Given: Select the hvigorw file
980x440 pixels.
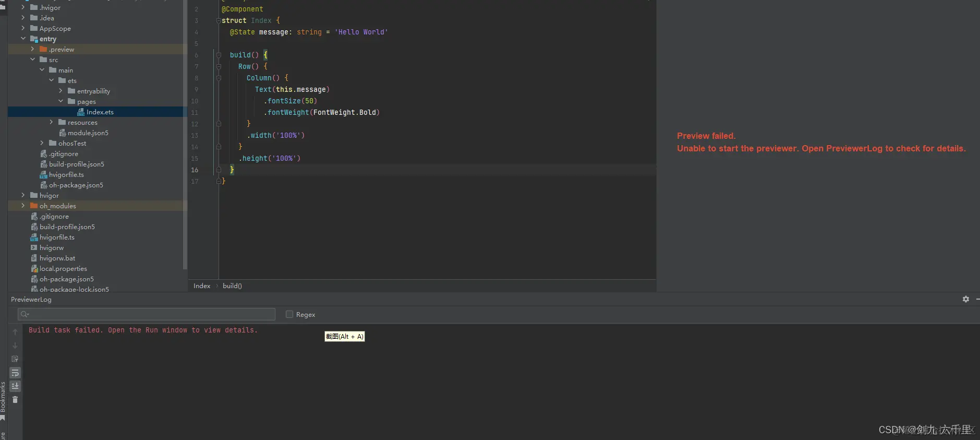Looking at the screenshot, I should pos(52,248).
